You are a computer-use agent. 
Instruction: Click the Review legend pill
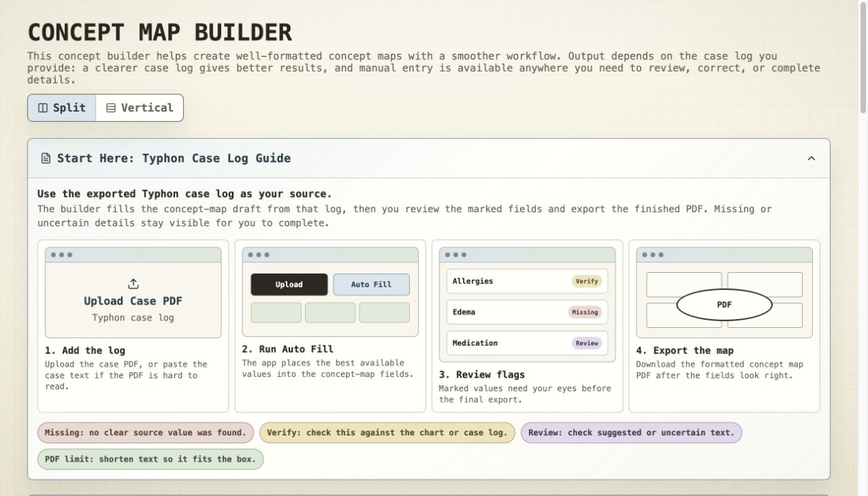[x=631, y=433]
